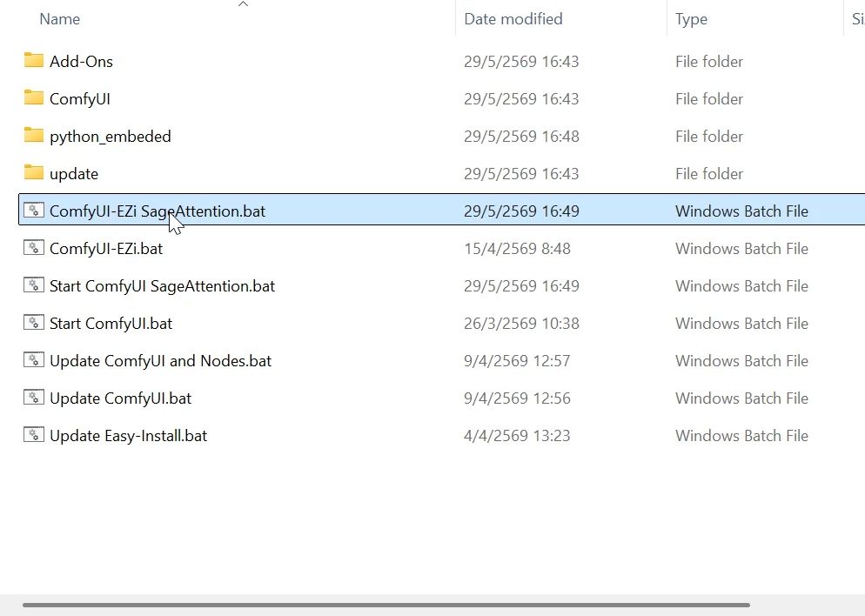Select the Add-Ons folder name
Screen dimensions: 865x616
click(81, 61)
